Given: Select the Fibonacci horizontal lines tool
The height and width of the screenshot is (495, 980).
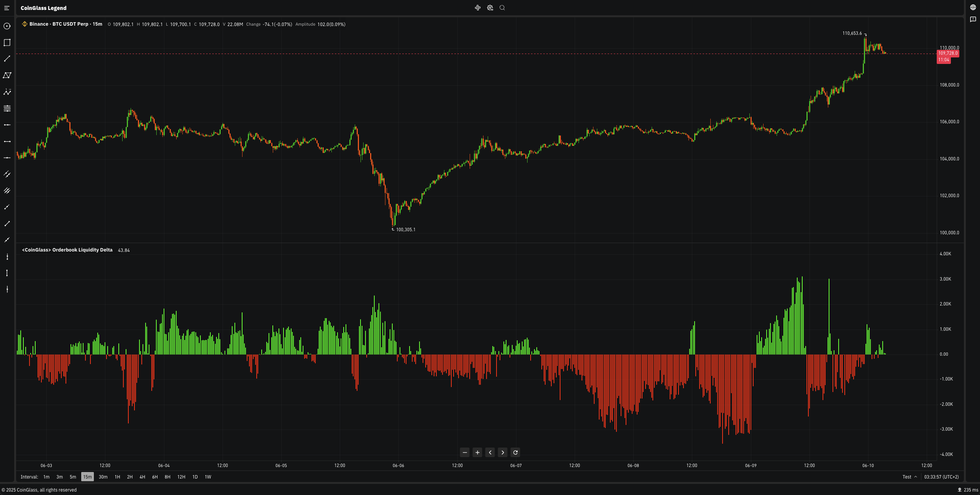Looking at the screenshot, I should point(7,108).
